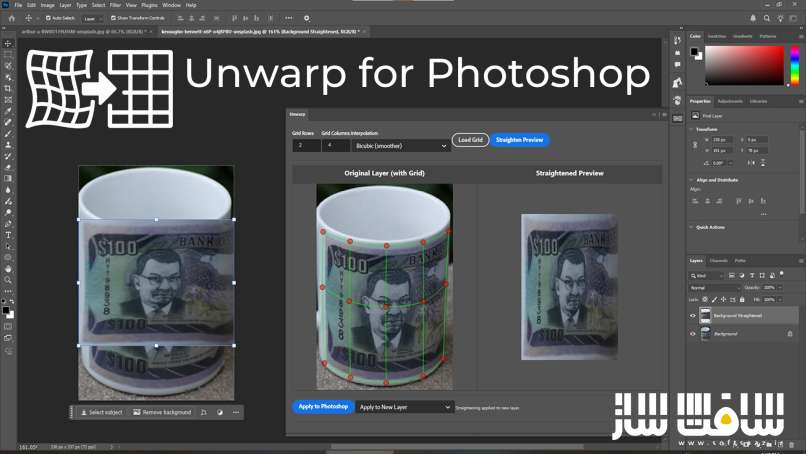Hide the Background Straightened layer

point(692,316)
